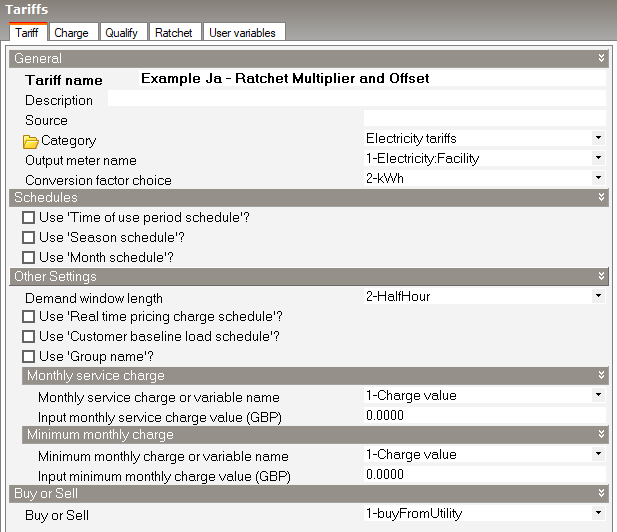Click the Tariff name text field
This screenshot has width=617, height=532.
click(370, 79)
